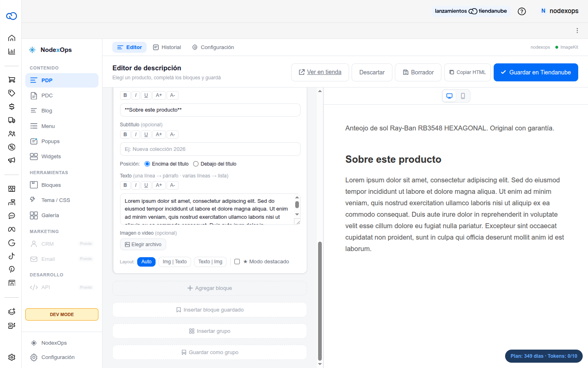588x368 pixels.
Task: Open the shopping cart sales icon
Action: coord(11,79)
